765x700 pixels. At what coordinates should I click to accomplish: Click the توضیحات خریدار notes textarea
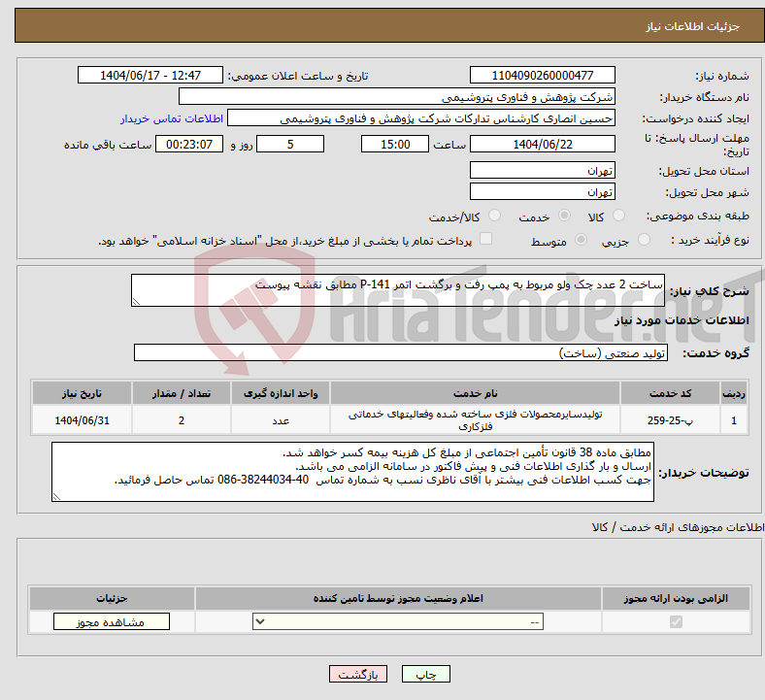click(352, 472)
